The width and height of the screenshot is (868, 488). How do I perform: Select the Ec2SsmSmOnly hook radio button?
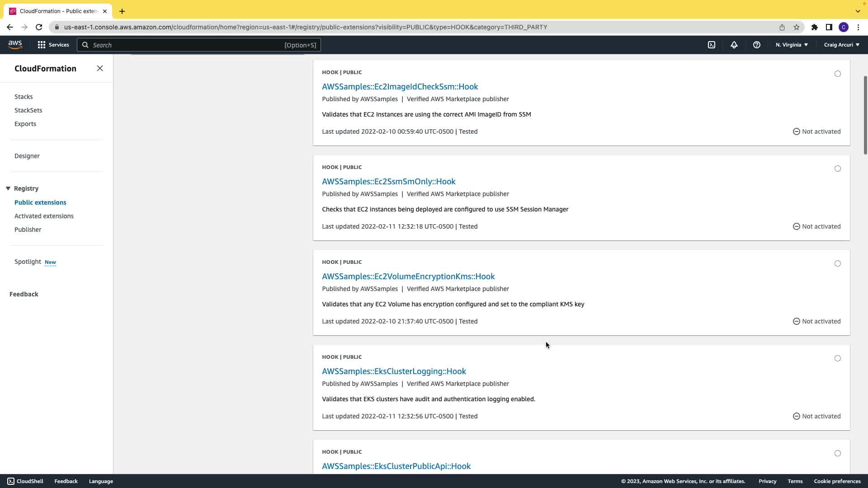pos(838,169)
